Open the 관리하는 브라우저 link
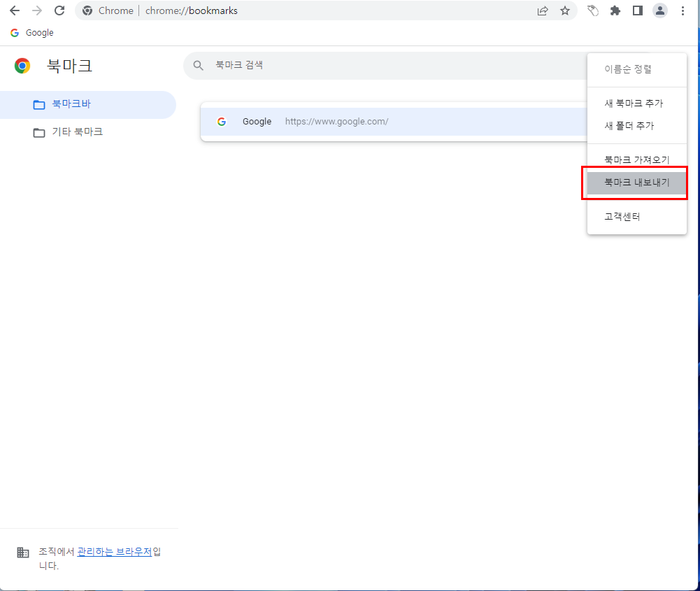700x591 pixels. pyautogui.click(x=115, y=552)
